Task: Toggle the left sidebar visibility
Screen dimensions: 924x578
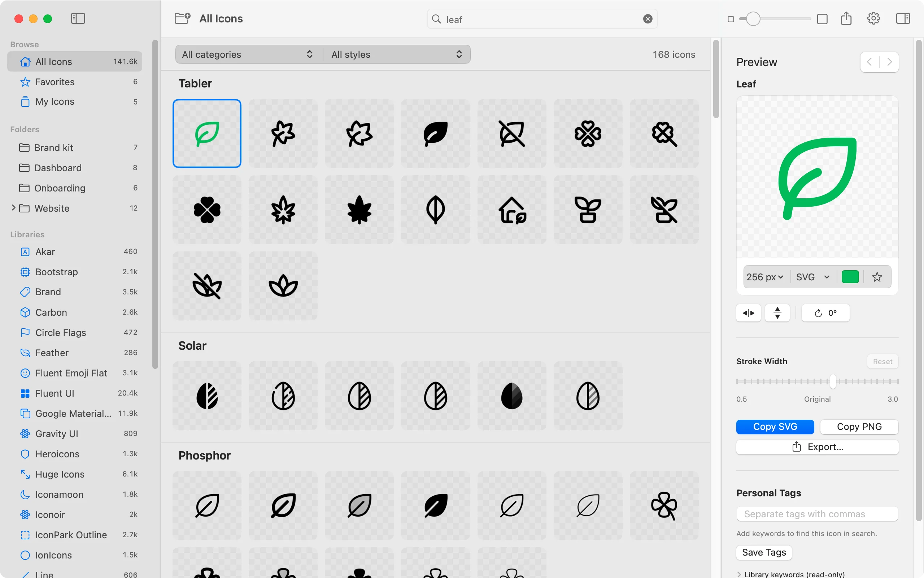Action: pos(78,18)
